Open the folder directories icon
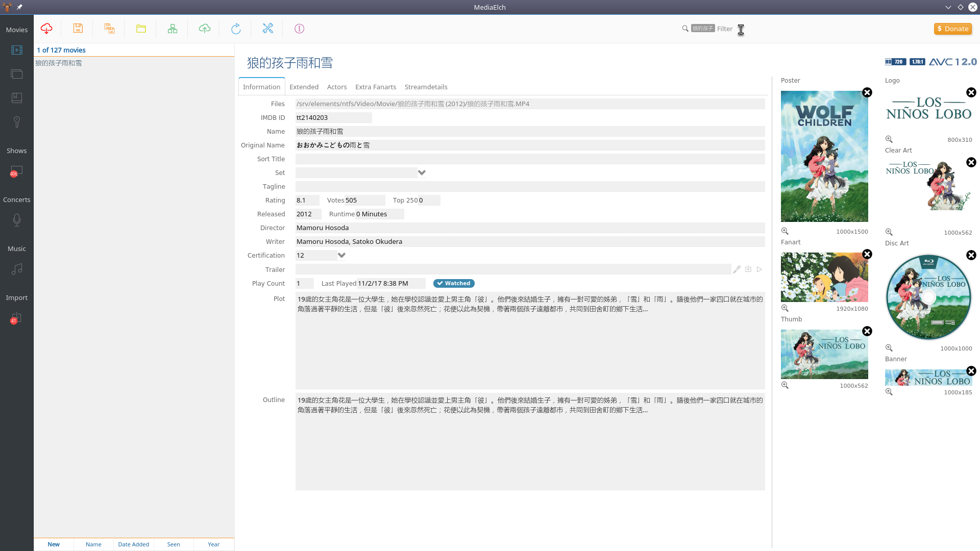Screen dimensions: 980x551 (141, 29)
